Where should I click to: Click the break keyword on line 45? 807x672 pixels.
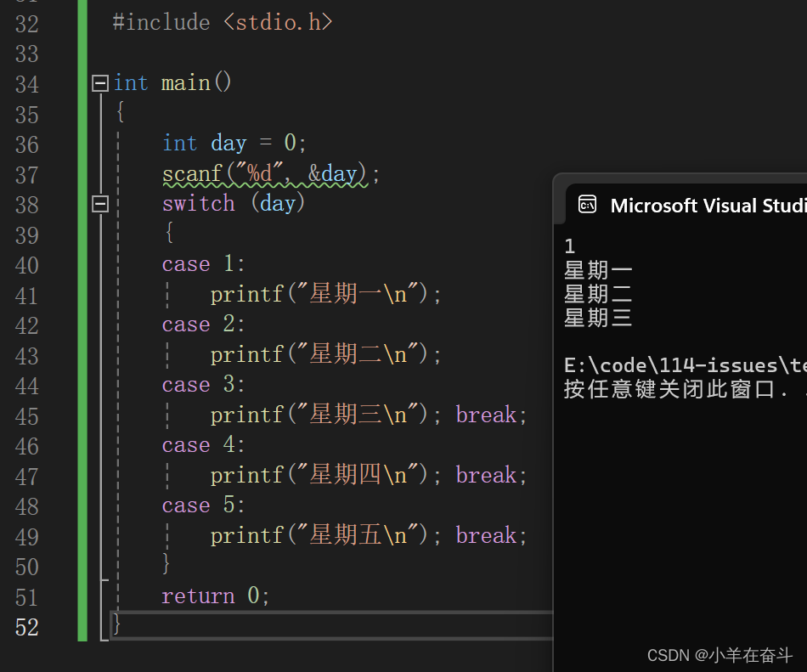(x=486, y=415)
